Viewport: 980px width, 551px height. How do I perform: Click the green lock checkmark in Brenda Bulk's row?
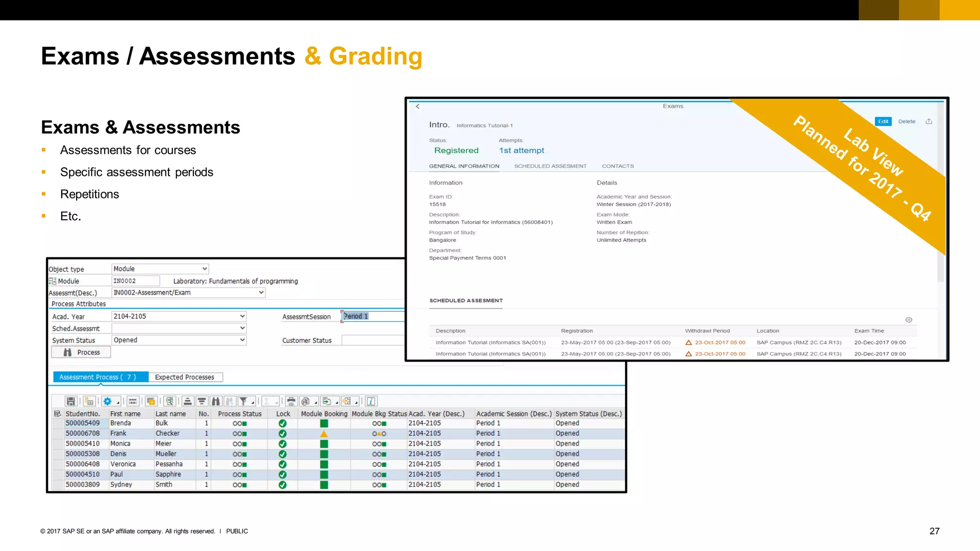[282, 423]
